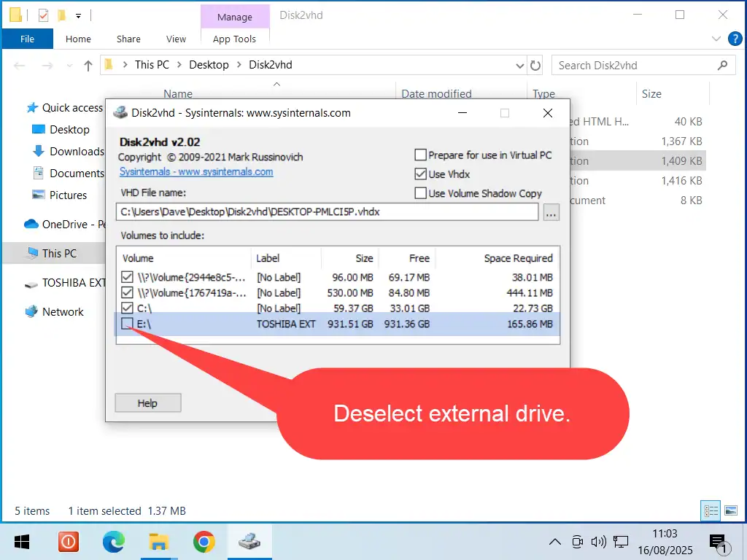Enable Prepare for use in Virtual PC

click(x=420, y=155)
